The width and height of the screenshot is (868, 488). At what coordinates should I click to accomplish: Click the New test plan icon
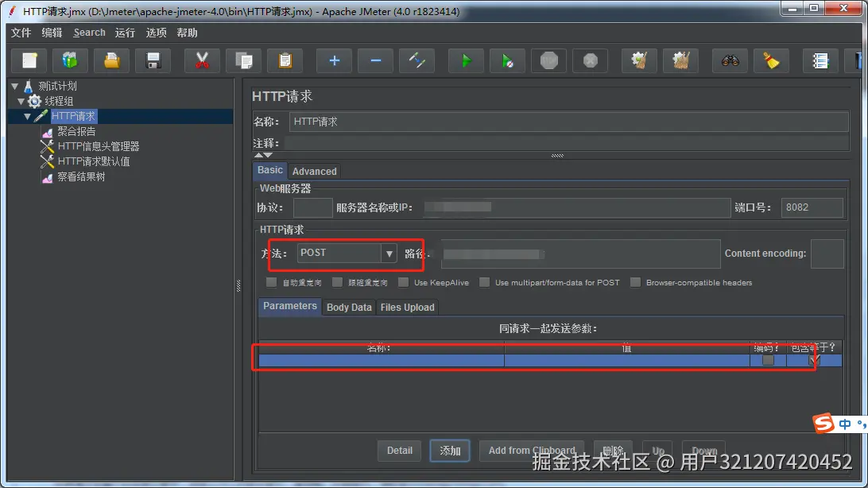point(29,60)
